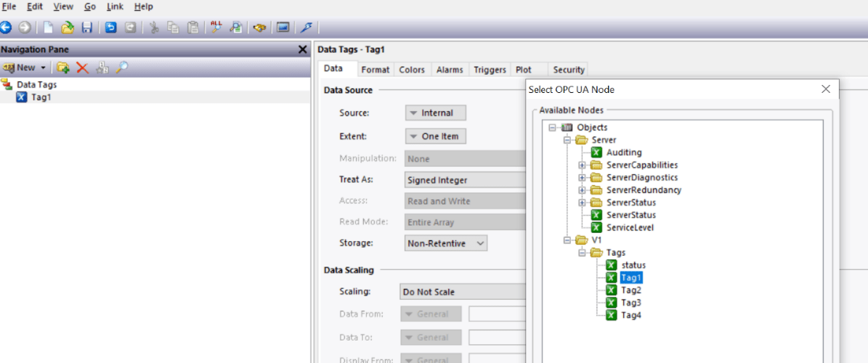Click the New button in Navigation Pane
868x363 pixels.
click(25, 68)
